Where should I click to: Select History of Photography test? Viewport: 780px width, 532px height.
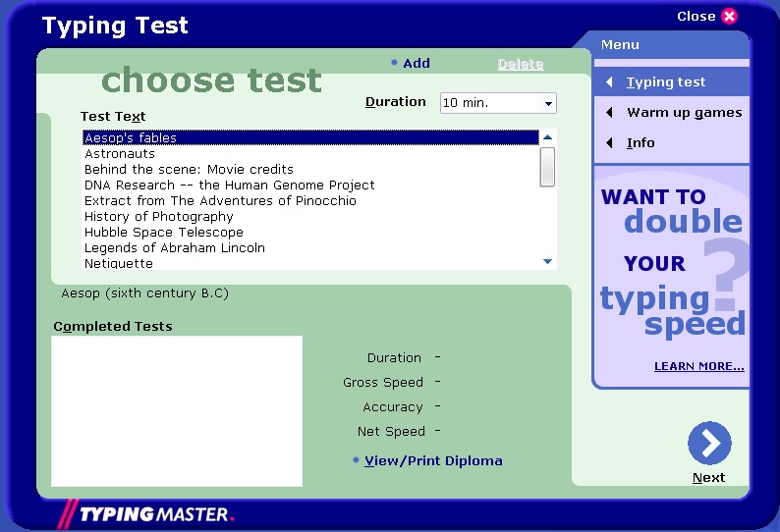click(310, 217)
